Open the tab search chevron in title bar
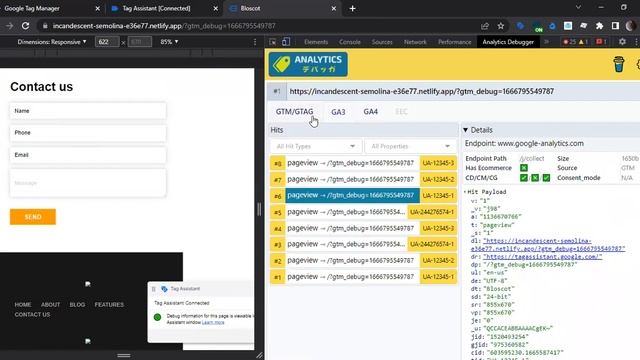Screen dimensions: 640x360 click(578, 8)
